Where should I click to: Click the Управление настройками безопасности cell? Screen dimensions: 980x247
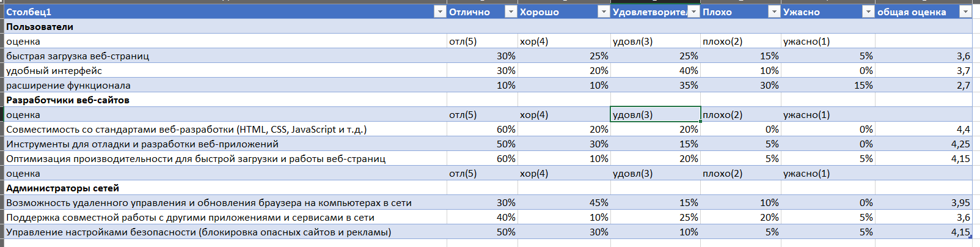click(x=225, y=232)
